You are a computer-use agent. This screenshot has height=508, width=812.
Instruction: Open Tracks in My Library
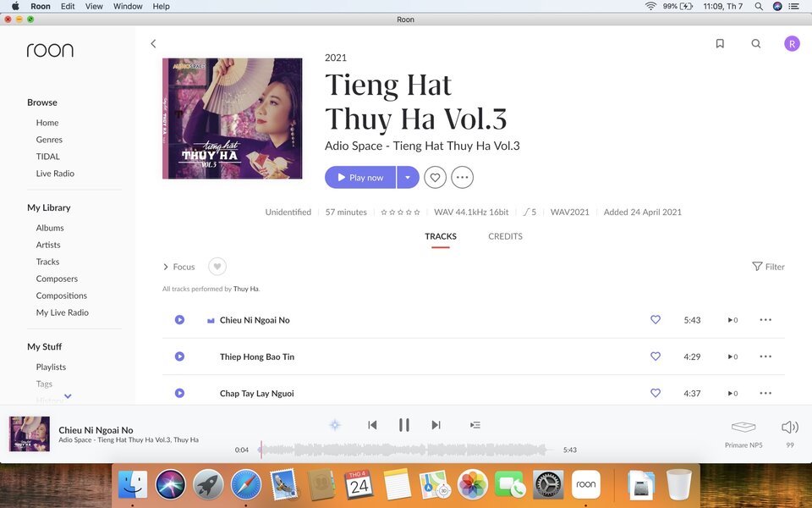click(x=47, y=262)
